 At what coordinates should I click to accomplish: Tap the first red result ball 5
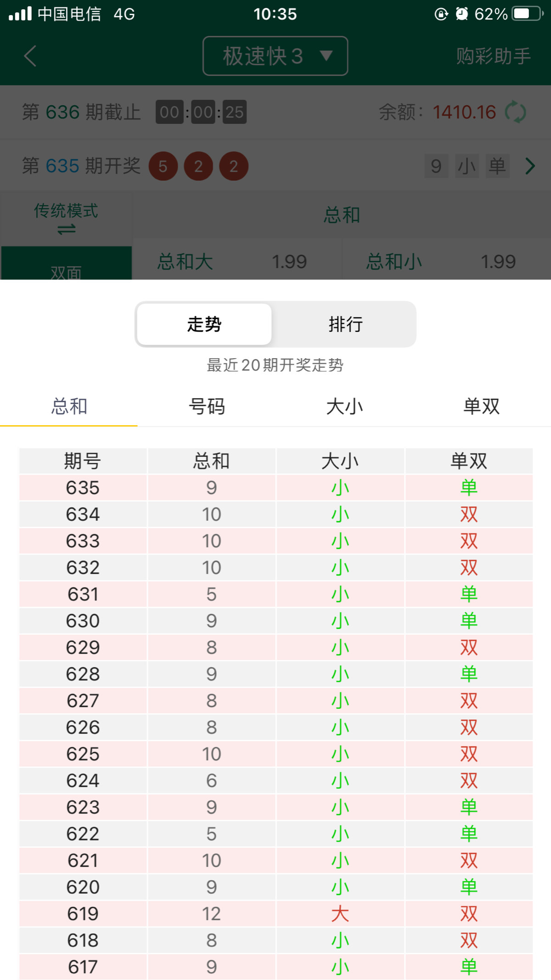pos(163,166)
